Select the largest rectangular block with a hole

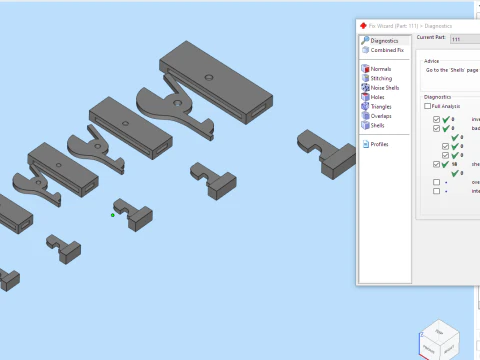[216, 82]
